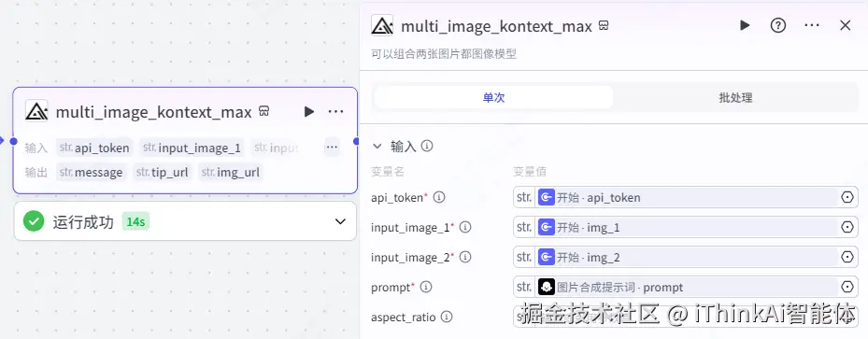The image size is (868, 339).
Task: Click the 运行成功 status text
Action: pyautogui.click(x=83, y=221)
